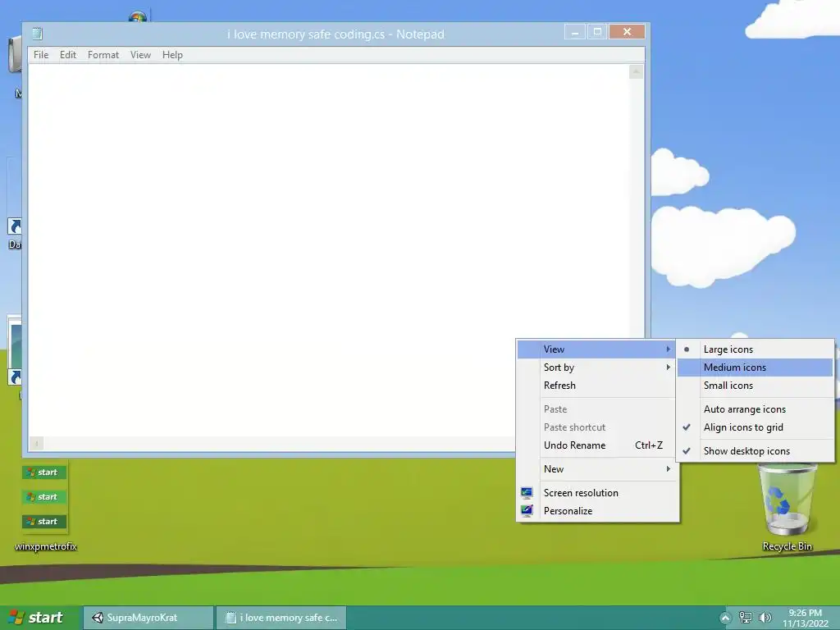
Task: Click the Notepad title bar icon
Action: (x=37, y=34)
